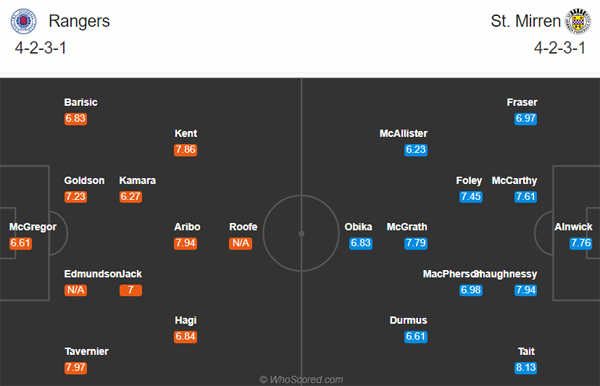
Task: Select Tait's 8.13 rating badge
Action: (526, 368)
